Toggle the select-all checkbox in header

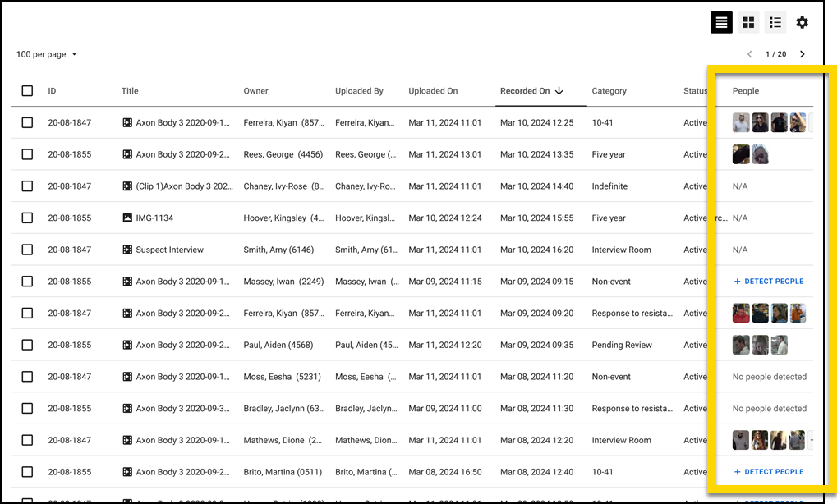(27, 91)
